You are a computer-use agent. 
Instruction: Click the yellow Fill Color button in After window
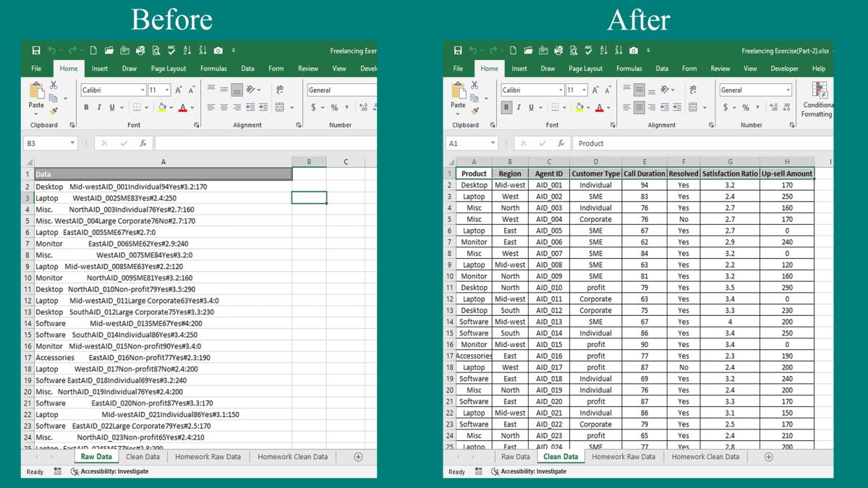point(578,108)
